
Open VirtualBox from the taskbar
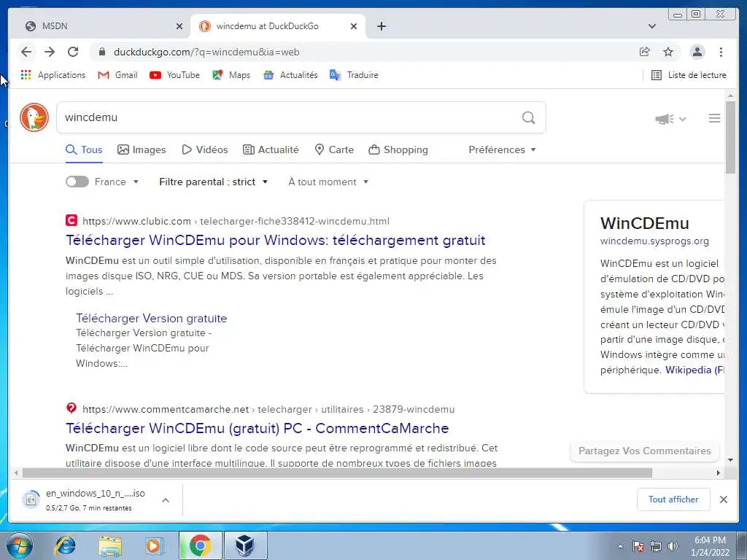coord(245,545)
